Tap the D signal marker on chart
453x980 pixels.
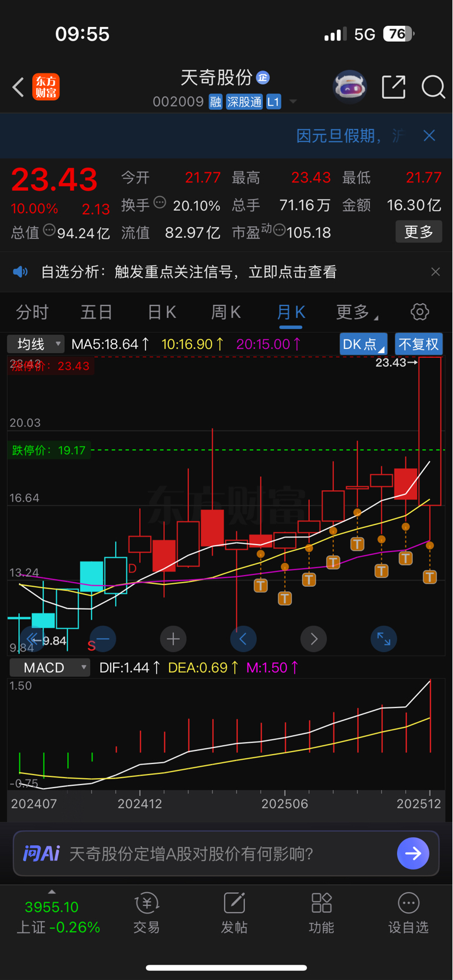[x=133, y=569]
